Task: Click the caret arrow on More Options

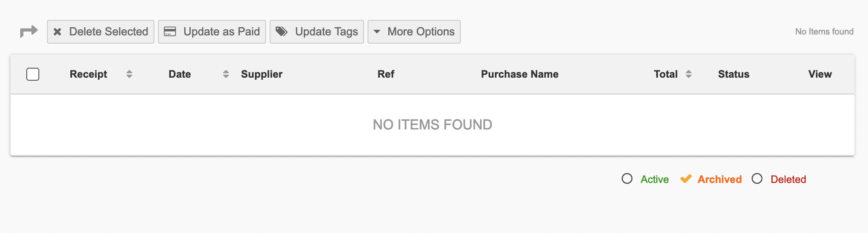Action: 377,31
